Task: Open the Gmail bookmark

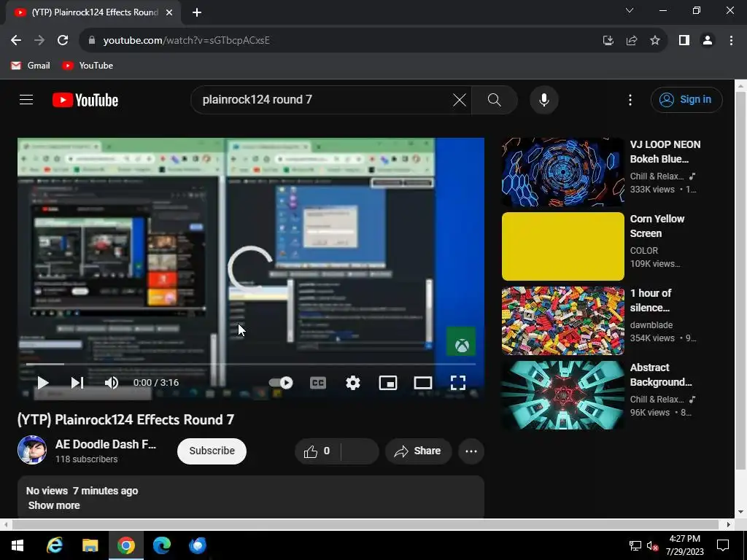Action: click(x=31, y=65)
